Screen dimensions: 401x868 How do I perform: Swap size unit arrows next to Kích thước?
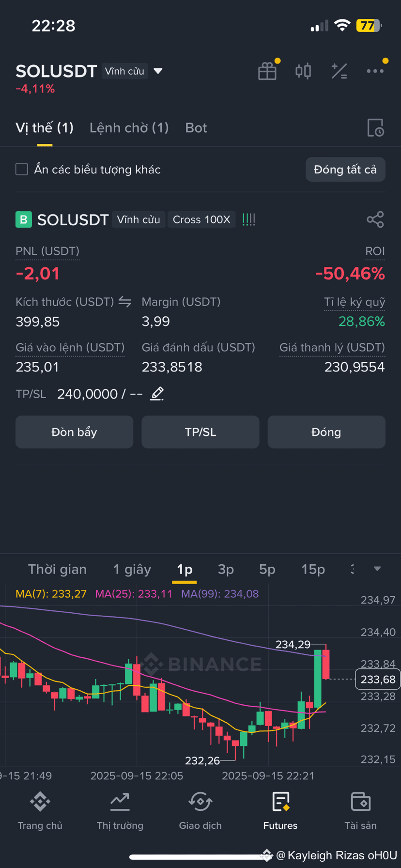[125, 302]
